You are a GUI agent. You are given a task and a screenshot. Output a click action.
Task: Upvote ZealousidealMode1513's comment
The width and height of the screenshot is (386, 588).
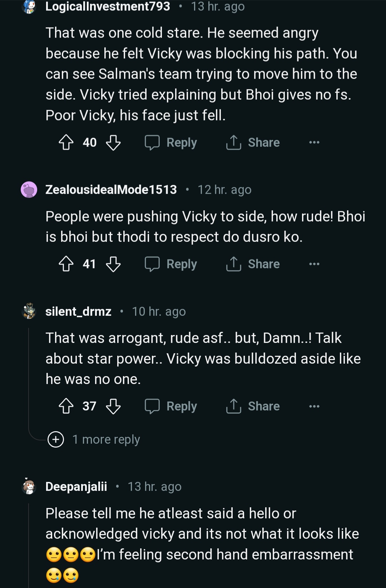click(66, 264)
